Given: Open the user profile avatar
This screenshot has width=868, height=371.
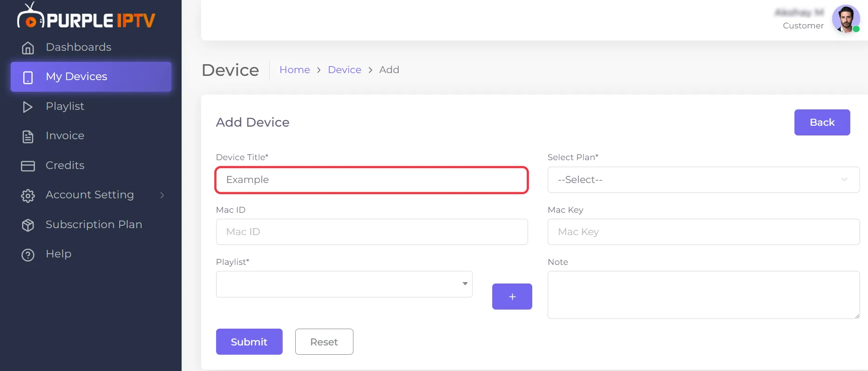Looking at the screenshot, I should point(846,19).
